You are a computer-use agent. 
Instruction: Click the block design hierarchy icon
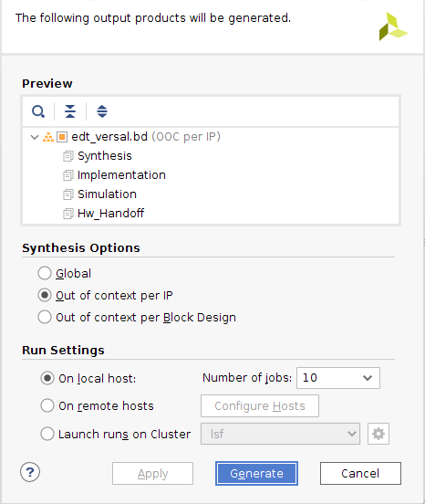(48, 137)
